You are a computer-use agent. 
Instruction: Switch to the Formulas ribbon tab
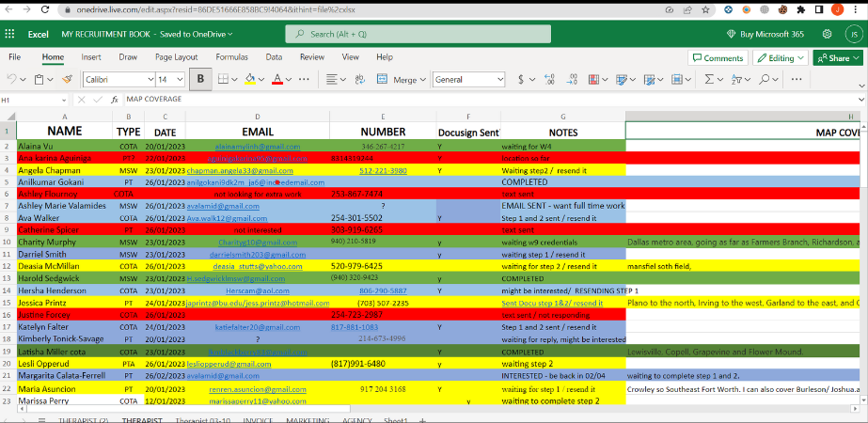(x=231, y=56)
